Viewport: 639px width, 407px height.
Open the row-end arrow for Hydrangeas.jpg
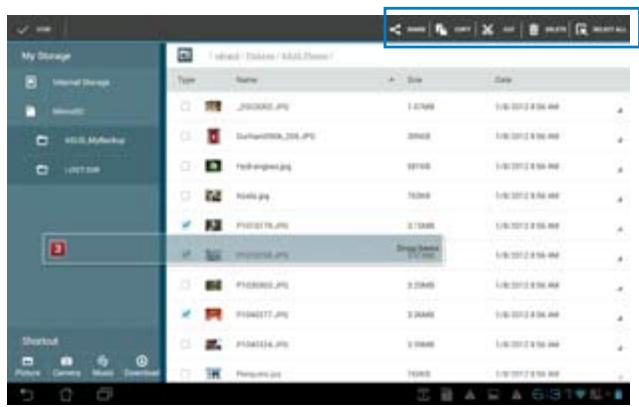click(x=620, y=169)
